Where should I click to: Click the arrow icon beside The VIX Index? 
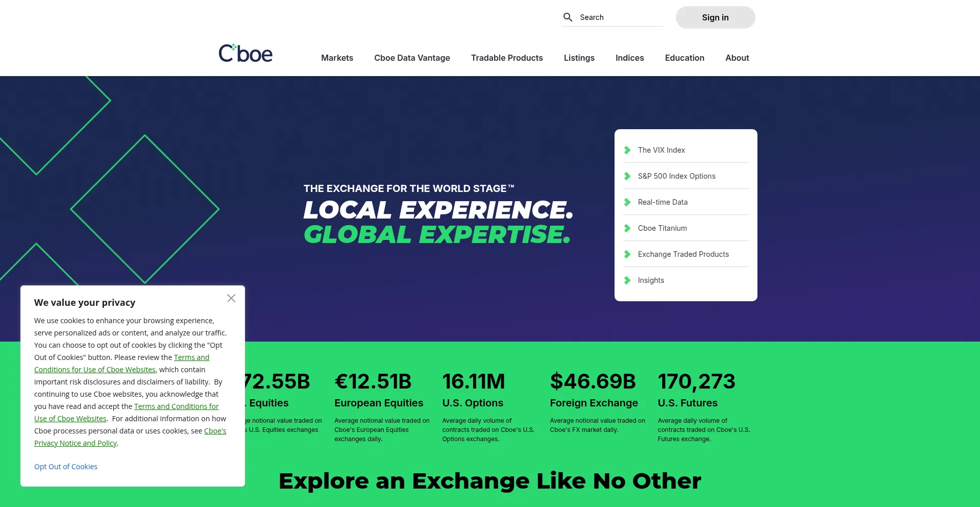[627, 150]
